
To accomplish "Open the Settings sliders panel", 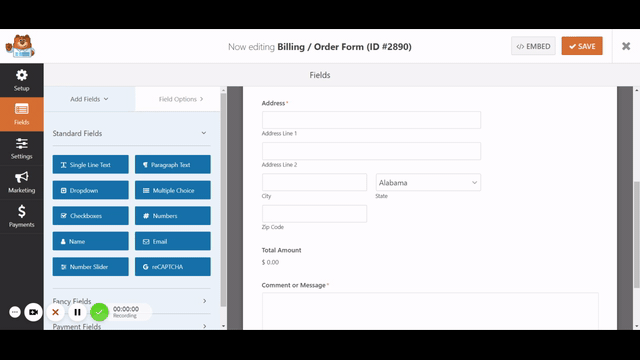I will [x=22, y=149].
